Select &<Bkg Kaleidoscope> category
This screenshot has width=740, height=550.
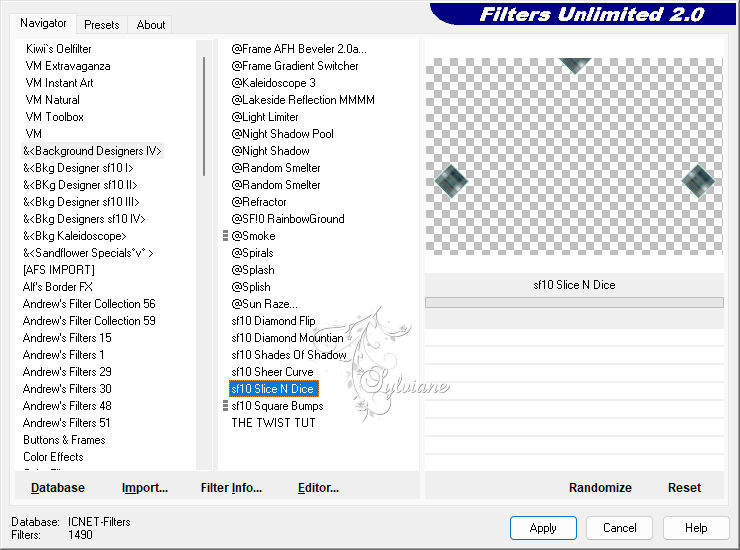pyautogui.click(x=75, y=236)
